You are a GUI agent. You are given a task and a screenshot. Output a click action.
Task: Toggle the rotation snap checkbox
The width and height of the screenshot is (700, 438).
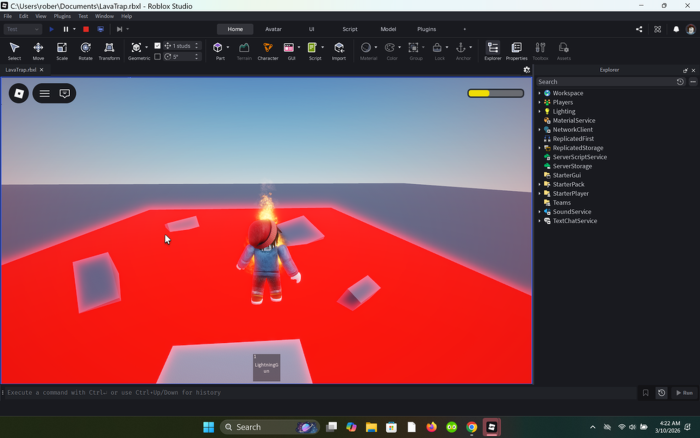(158, 57)
